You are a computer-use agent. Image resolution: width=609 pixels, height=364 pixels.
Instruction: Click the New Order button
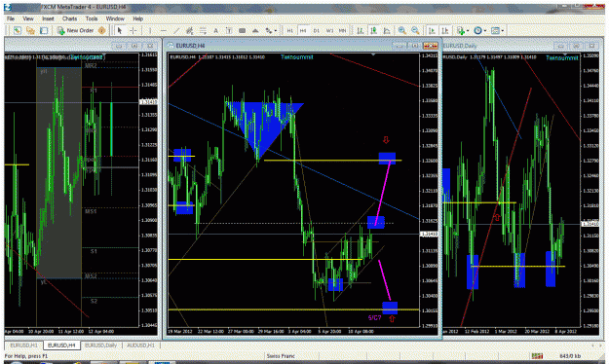(76, 30)
